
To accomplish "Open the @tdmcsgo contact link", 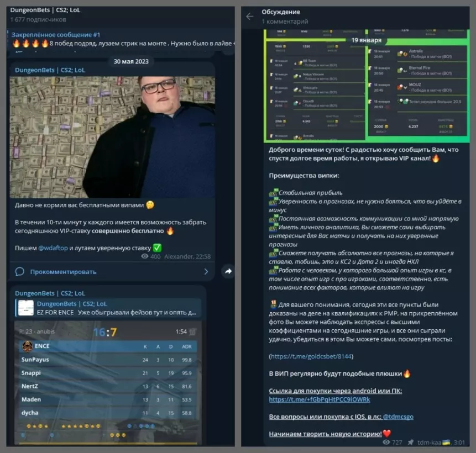I will point(398,417).
